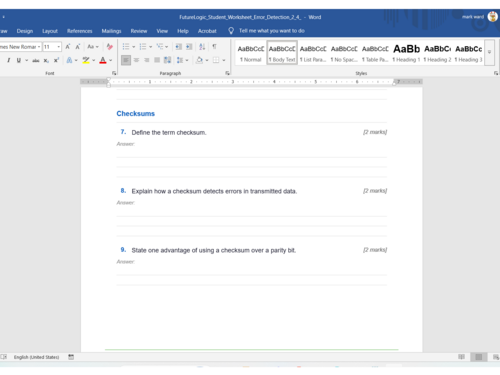Clear all formatting eraser icon
This screenshot has height=375, width=500.
[110, 47]
